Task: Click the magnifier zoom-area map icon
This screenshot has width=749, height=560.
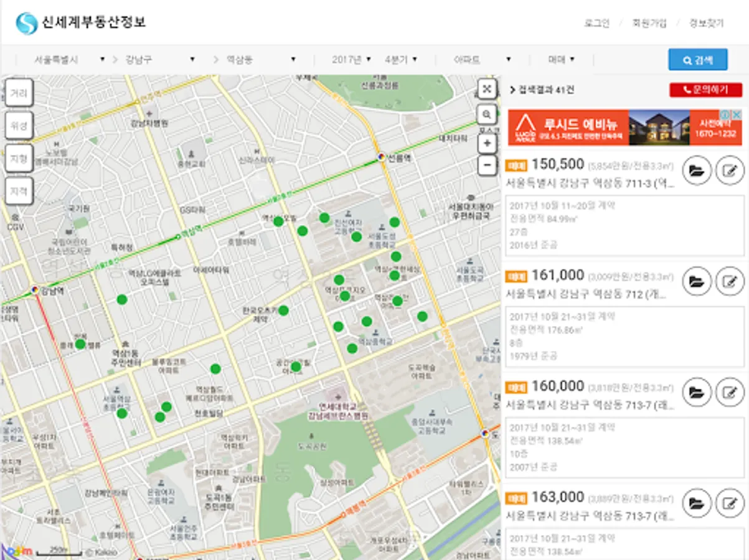Action: click(x=487, y=114)
